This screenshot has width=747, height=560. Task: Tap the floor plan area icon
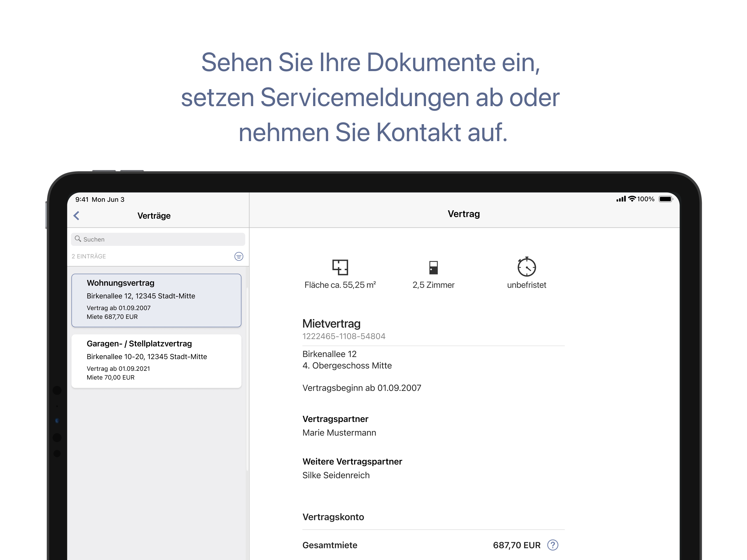(340, 267)
